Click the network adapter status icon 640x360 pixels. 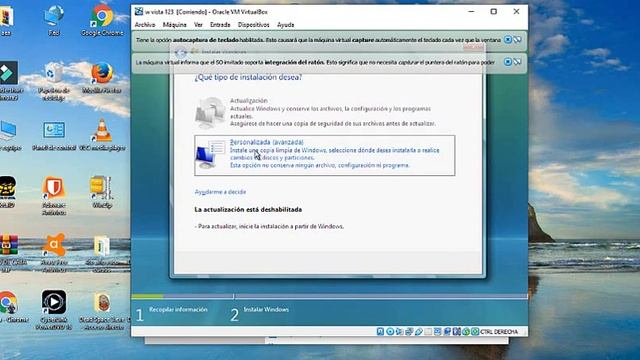click(x=409, y=331)
